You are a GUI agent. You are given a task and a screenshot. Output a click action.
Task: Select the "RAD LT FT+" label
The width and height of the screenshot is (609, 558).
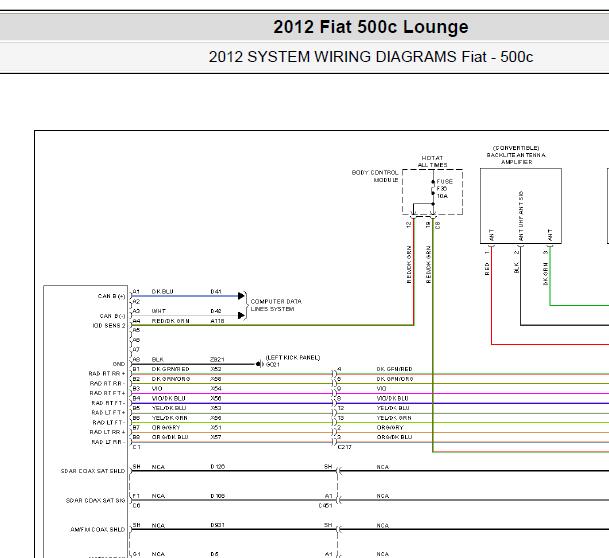(x=108, y=413)
